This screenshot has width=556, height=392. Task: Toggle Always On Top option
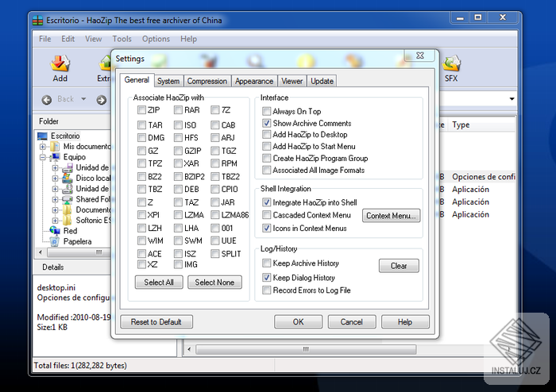click(x=266, y=111)
